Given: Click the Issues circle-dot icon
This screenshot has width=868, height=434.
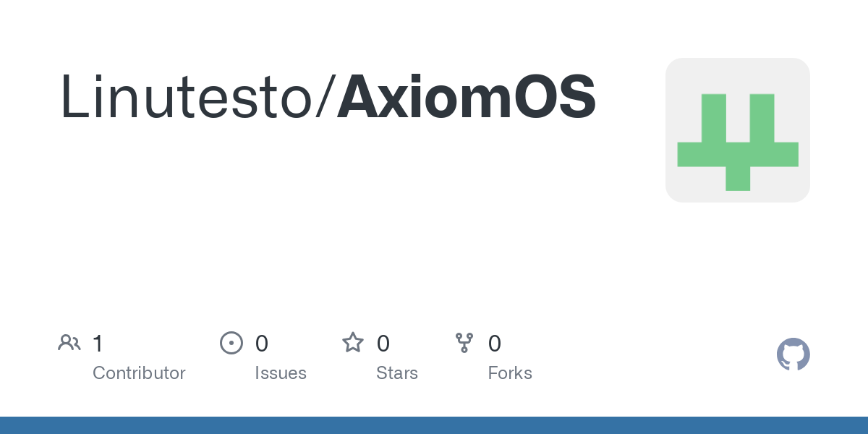Looking at the screenshot, I should tap(231, 343).
